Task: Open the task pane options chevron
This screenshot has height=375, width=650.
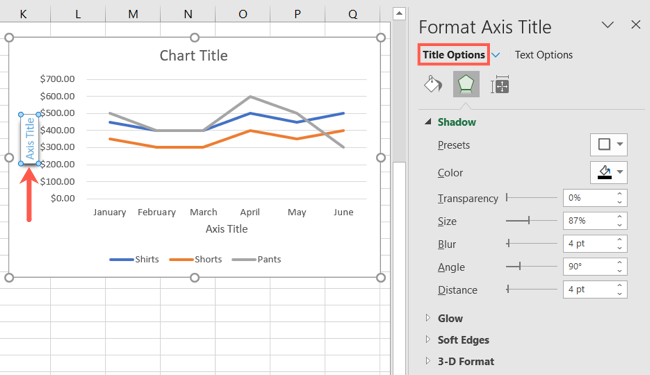Action: click(x=607, y=25)
